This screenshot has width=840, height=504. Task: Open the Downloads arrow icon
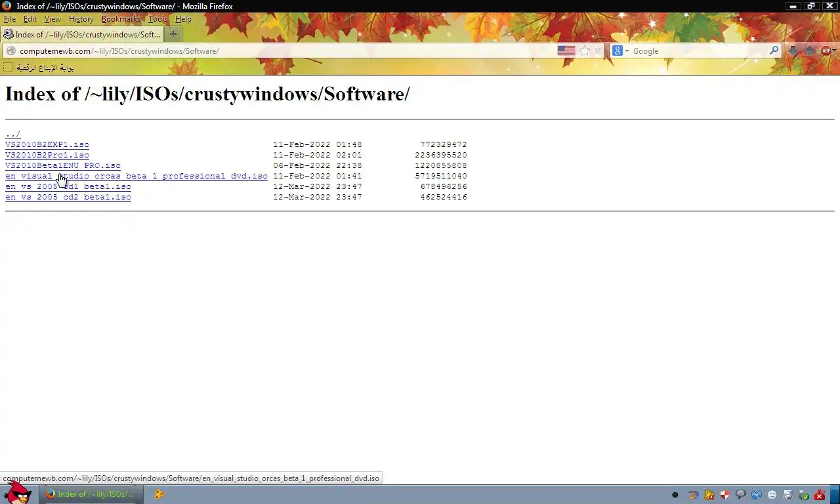793,51
